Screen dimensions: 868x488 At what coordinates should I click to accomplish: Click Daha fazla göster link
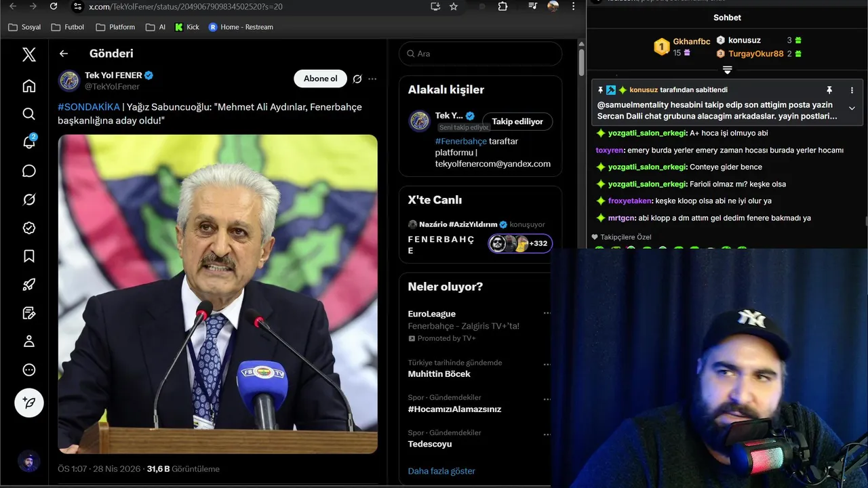coord(441,471)
